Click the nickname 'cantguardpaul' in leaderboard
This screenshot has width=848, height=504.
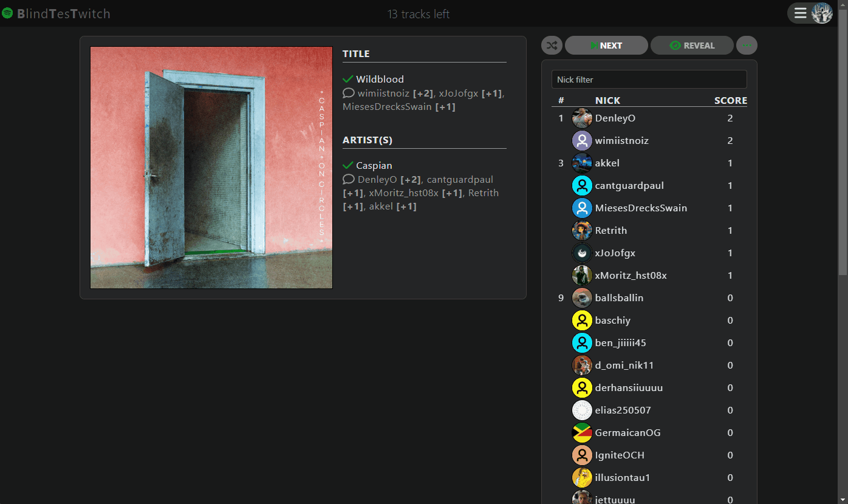click(x=629, y=186)
